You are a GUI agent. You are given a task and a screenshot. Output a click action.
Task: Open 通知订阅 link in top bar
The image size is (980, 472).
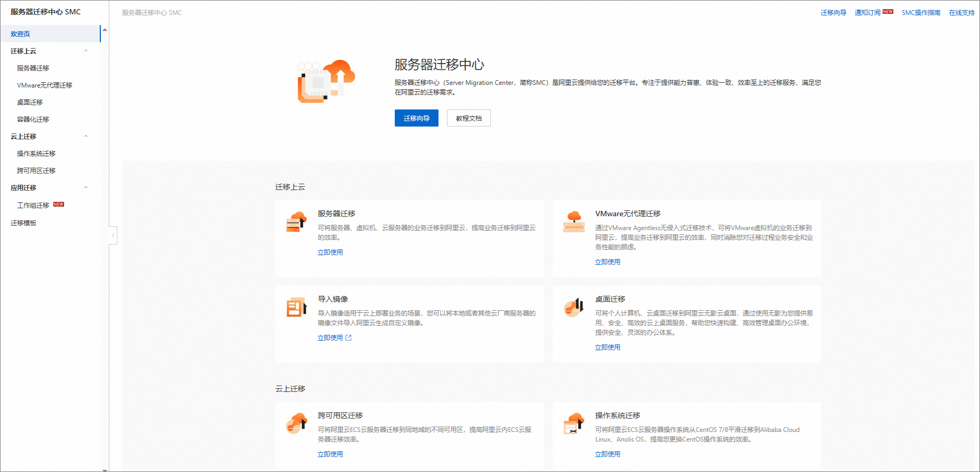click(867, 13)
